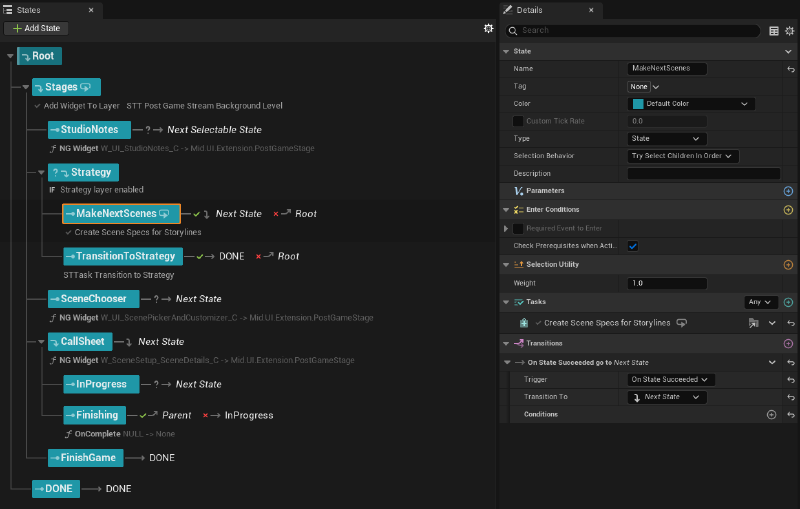This screenshot has width=800, height=509.
Task: Click the Default Color swatch
Action: click(638, 104)
